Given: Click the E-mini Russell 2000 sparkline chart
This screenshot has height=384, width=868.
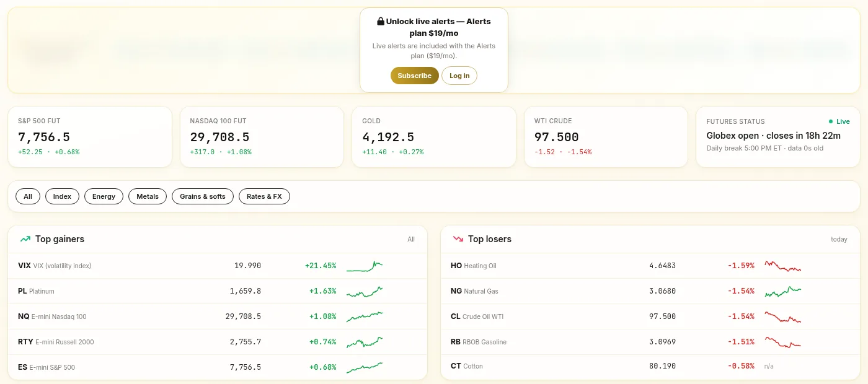Looking at the screenshot, I should click(365, 342).
